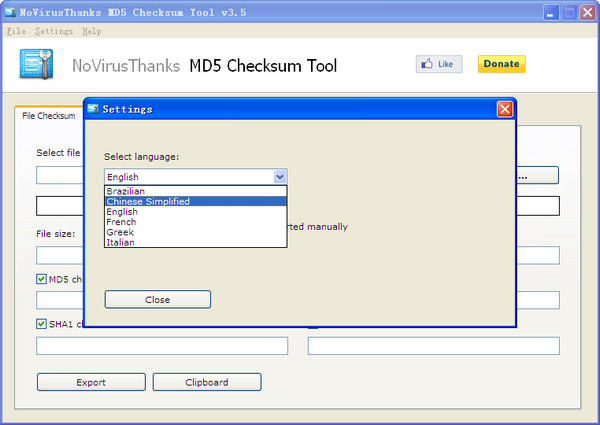Minimize the MD5 Checksum Tool window
The width and height of the screenshot is (600, 425).
point(551,13)
